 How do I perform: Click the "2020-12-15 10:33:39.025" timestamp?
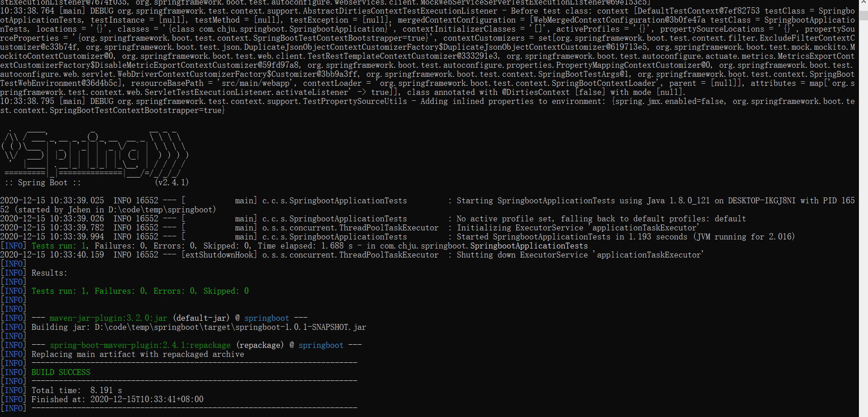(52, 201)
